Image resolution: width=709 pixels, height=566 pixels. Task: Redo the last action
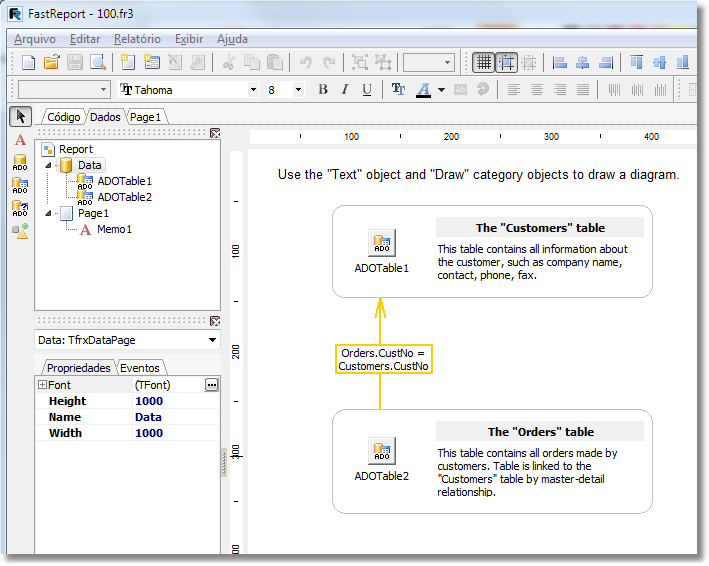(x=329, y=62)
